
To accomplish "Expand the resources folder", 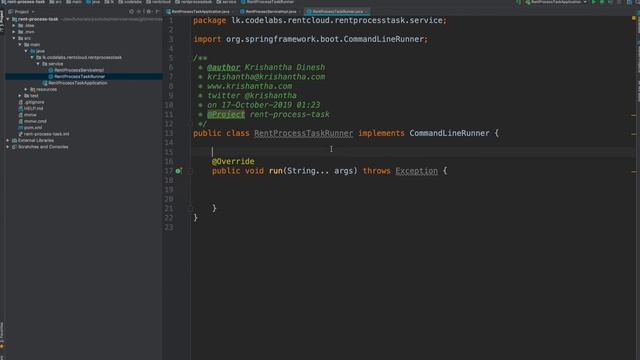I will point(26,89).
